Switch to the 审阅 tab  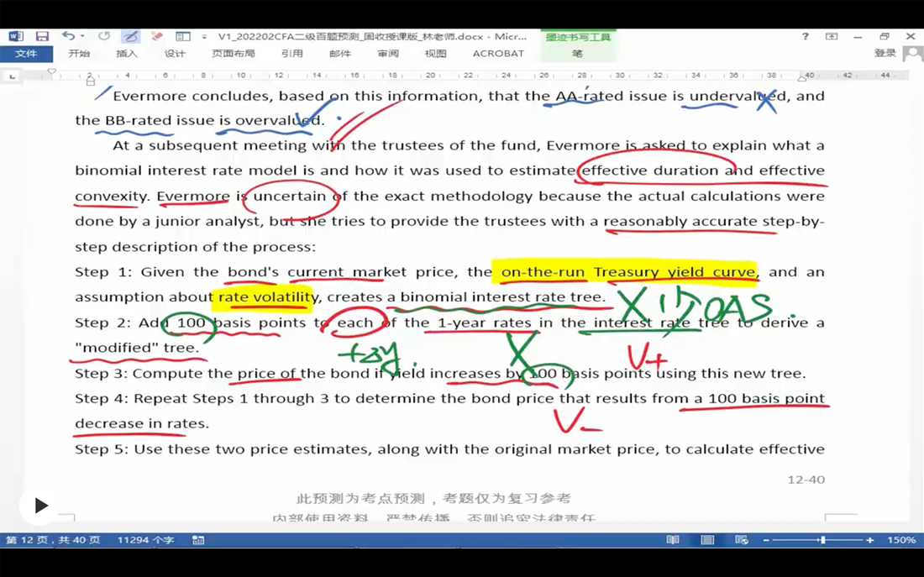click(x=388, y=54)
